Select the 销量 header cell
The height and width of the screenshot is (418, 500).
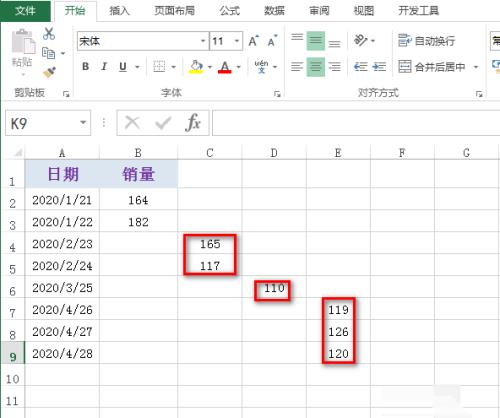pos(139,174)
